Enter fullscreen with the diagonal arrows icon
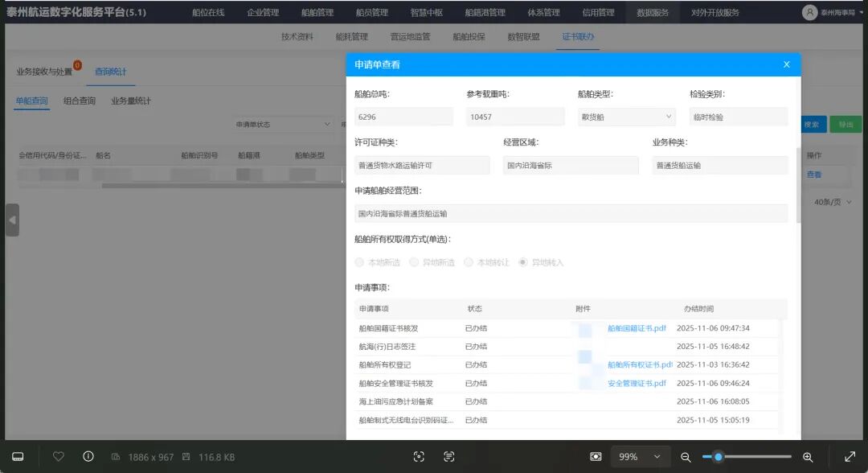The image size is (868, 473). tap(850, 457)
